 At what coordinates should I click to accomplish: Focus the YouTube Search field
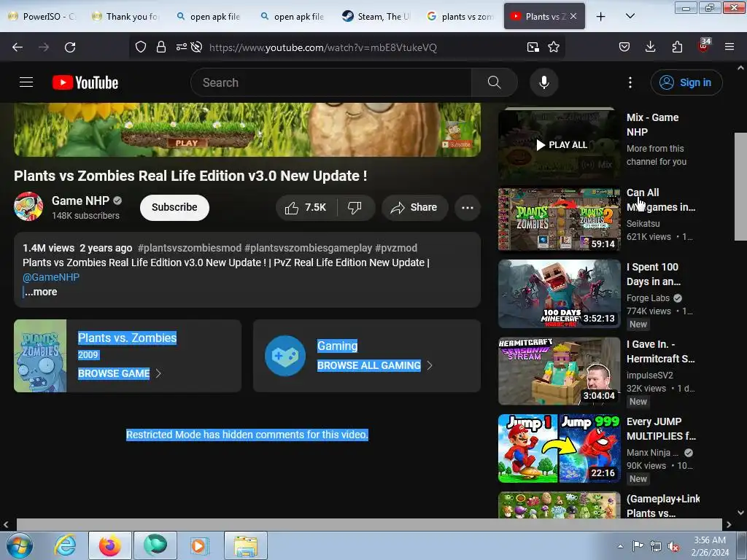tap(331, 82)
